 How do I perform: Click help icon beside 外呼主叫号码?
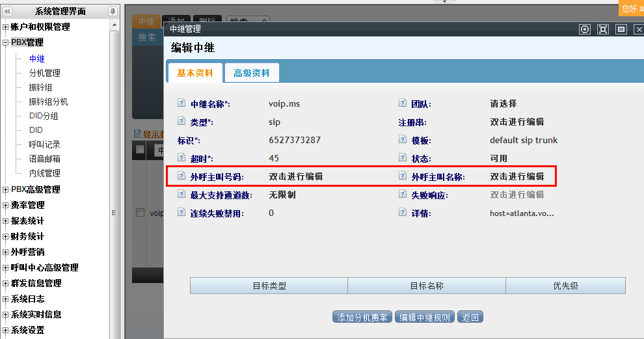click(181, 176)
